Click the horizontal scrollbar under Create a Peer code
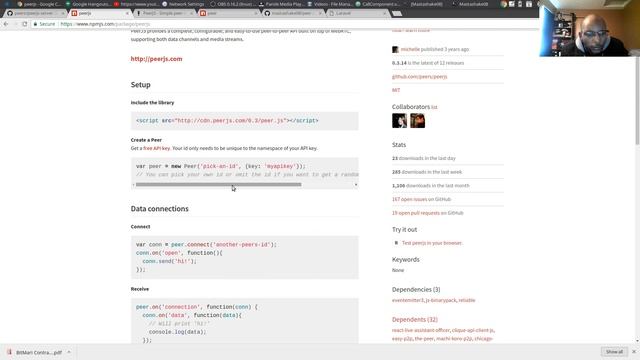The height and width of the screenshot is (360, 640). (x=218, y=184)
